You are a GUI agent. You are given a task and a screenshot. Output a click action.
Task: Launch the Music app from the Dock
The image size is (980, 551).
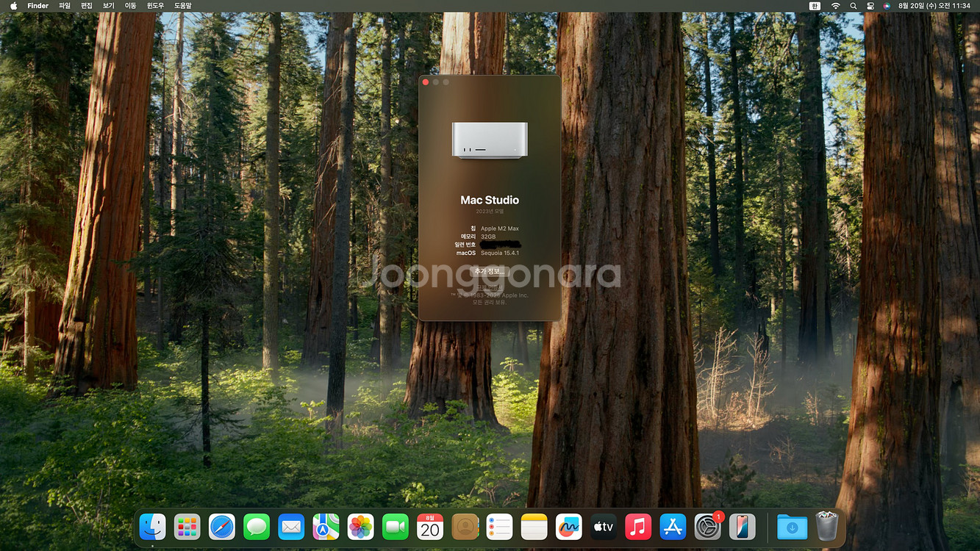(x=638, y=527)
